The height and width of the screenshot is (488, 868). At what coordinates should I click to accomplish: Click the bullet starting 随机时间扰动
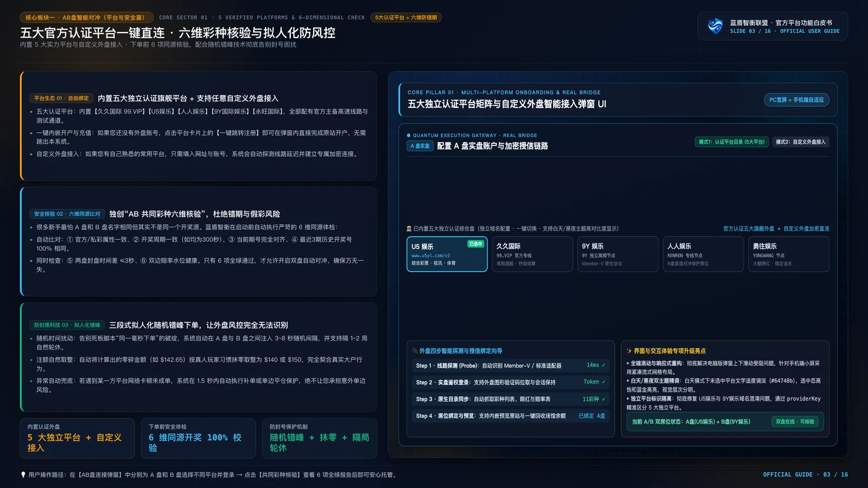click(x=202, y=343)
